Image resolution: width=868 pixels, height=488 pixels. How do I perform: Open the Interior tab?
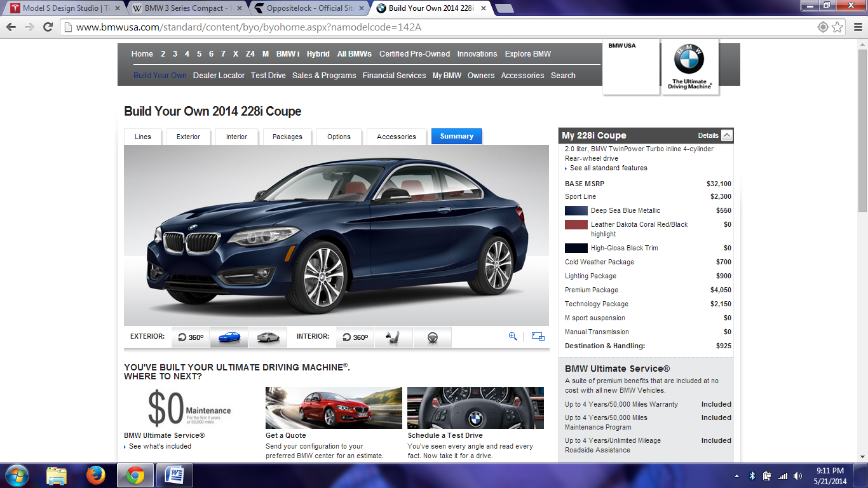(236, 137)
